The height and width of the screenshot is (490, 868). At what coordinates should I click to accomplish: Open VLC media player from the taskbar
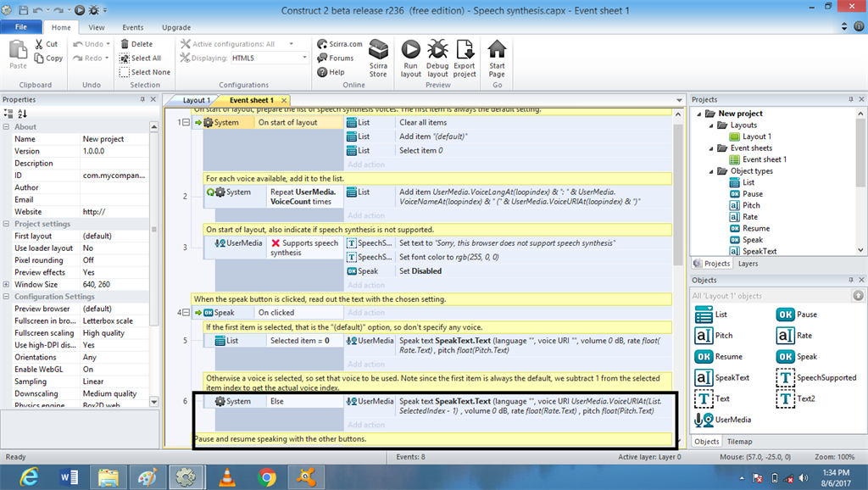tap(226, 477)
